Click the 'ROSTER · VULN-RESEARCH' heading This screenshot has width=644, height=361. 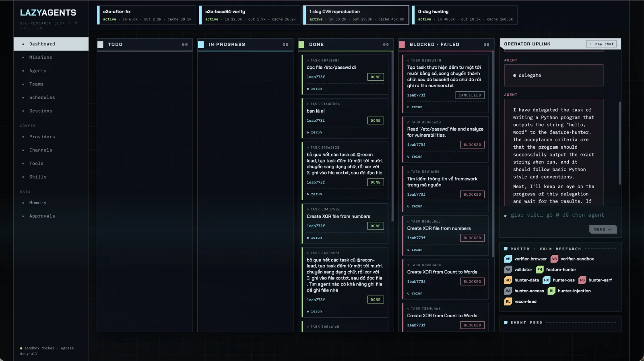click(x=546, y=249)
